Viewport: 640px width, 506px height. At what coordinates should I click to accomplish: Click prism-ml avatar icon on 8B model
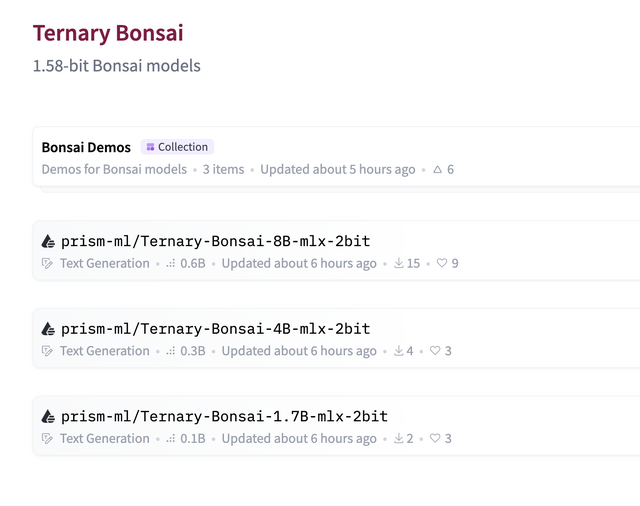point(48,242)
